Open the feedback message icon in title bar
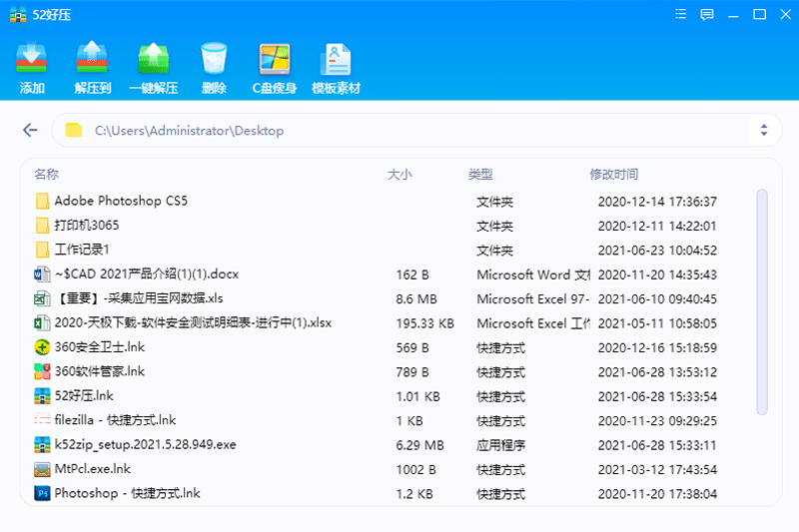799x532 pixels. click(707, 14)
